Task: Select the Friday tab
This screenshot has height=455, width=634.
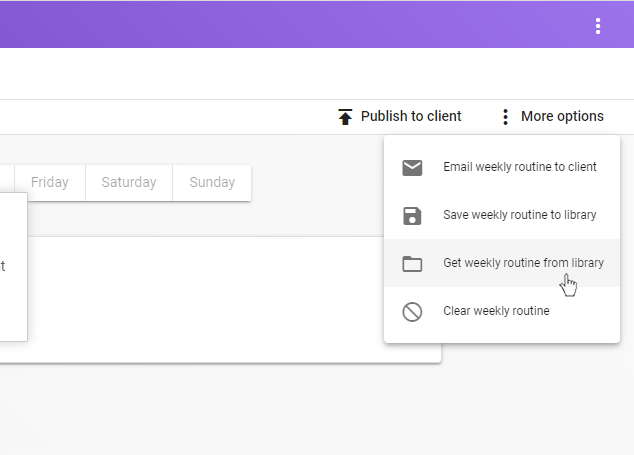Action: pyautogui.click(x=50, y=182)
